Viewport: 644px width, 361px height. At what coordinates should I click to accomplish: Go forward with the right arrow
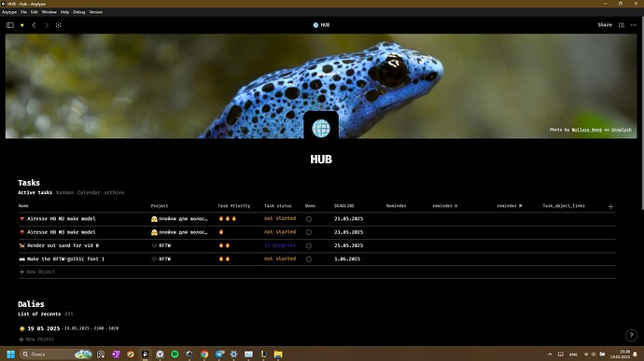(x=47, y=25)
